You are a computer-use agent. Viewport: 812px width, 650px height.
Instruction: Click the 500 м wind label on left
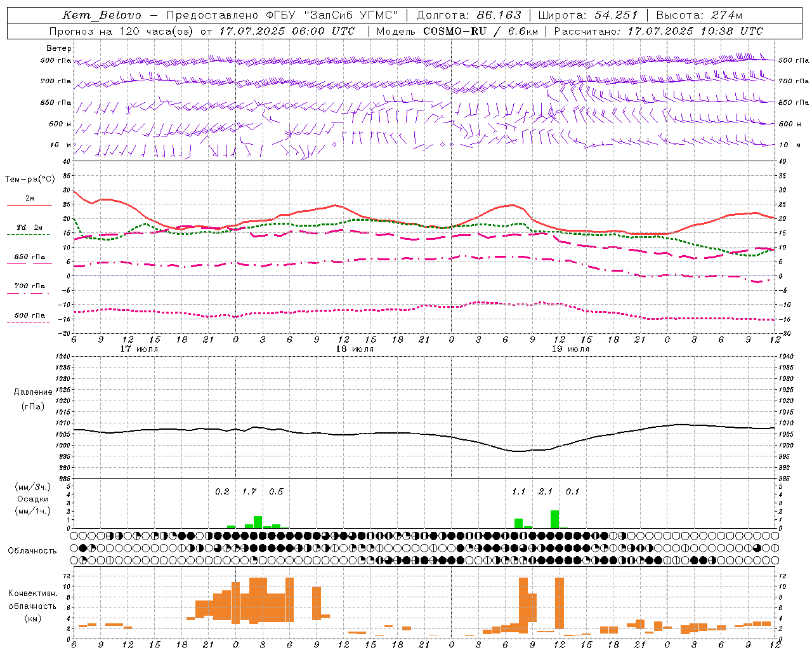click(x=60, y=124)
